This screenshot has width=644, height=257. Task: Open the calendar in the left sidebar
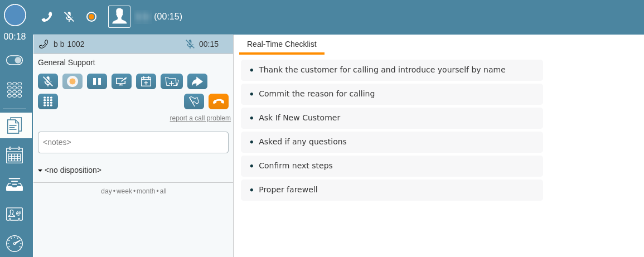(x=14, y=154)
